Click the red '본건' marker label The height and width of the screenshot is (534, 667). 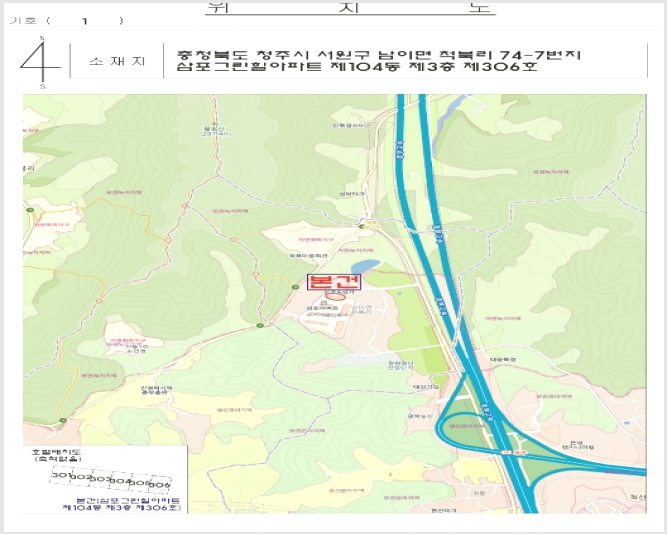[334, 282]
